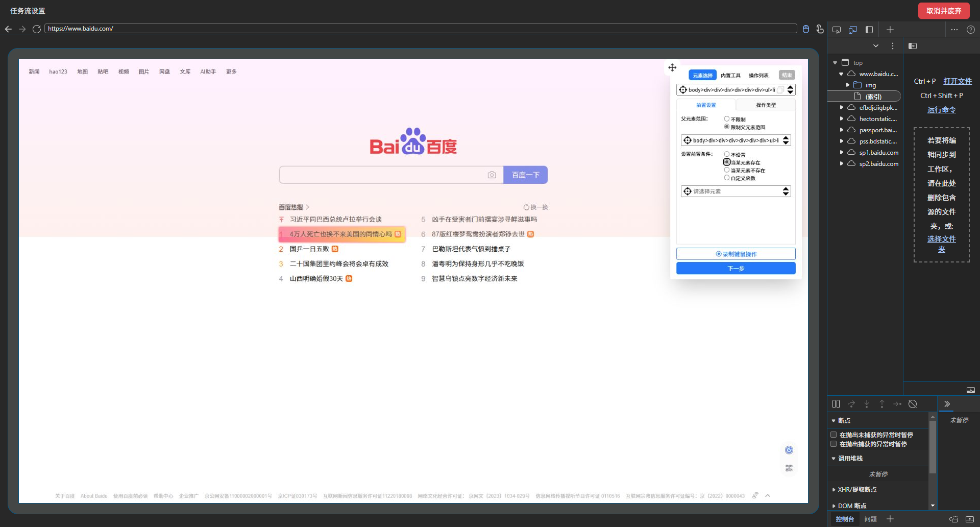The height and width of the screenshot is (527, 980).
Task: Click the blue '下一步' button
Action: click(736, 268)
